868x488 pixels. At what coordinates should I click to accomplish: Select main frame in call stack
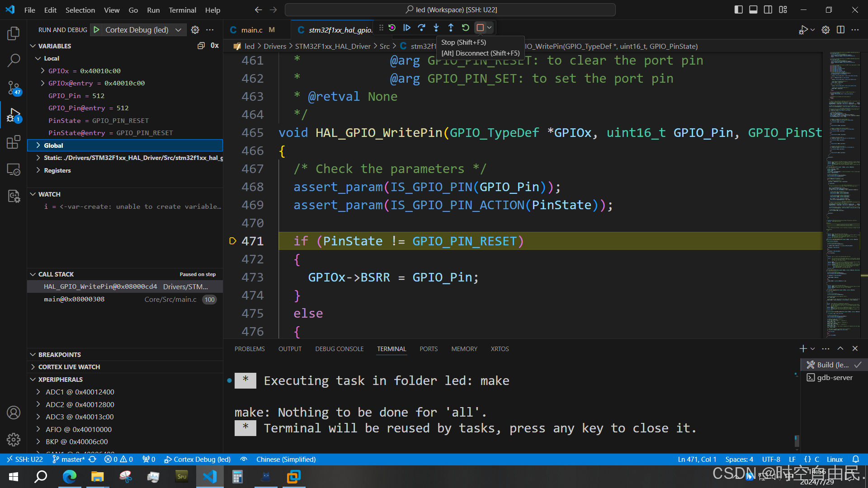(x=74, y=299)
